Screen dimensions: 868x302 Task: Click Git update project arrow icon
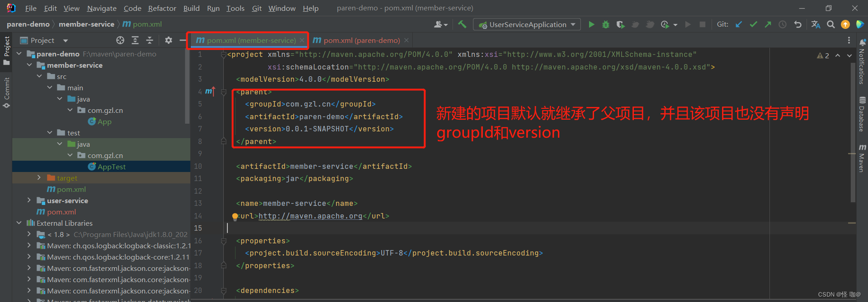(x=739, y=24)
